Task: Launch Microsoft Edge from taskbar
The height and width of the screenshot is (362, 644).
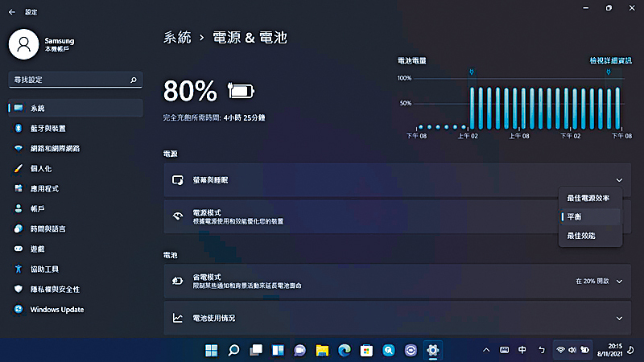Action: 345,350
